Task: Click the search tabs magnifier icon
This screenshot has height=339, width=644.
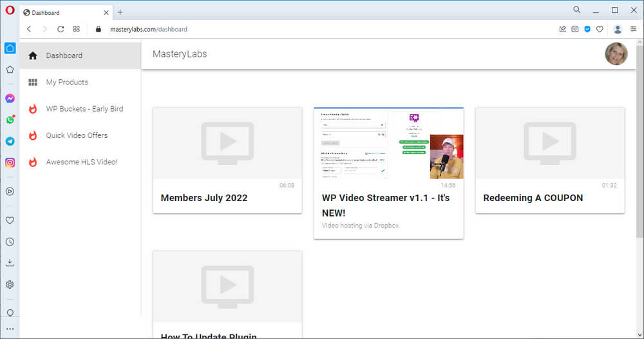Action: coord(577,10)
